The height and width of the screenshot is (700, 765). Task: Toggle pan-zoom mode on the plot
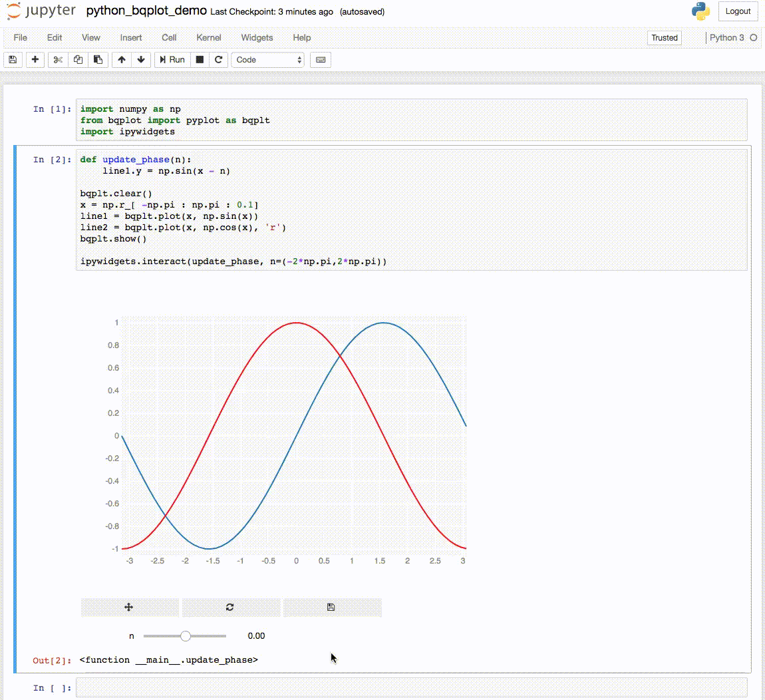tap(130, 607)
